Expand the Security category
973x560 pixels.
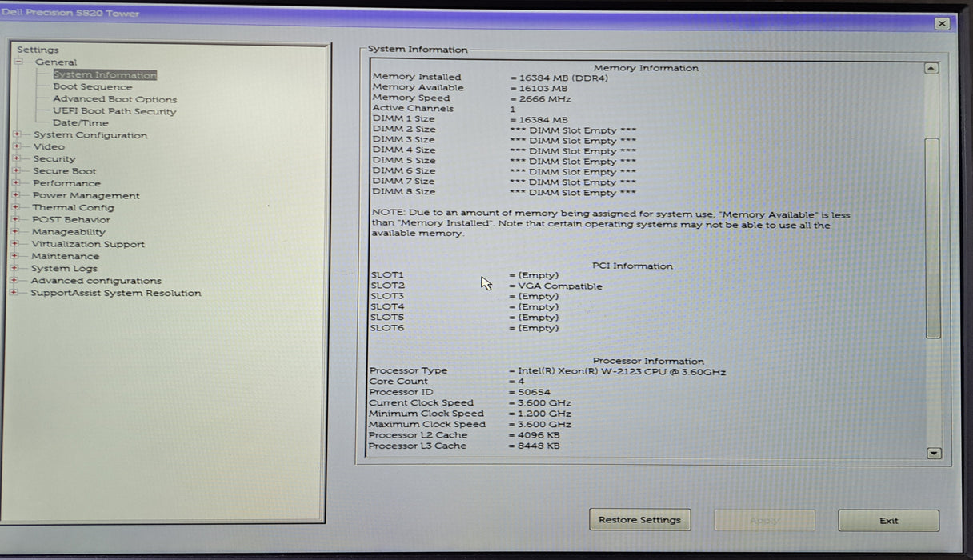coord(18,159)
